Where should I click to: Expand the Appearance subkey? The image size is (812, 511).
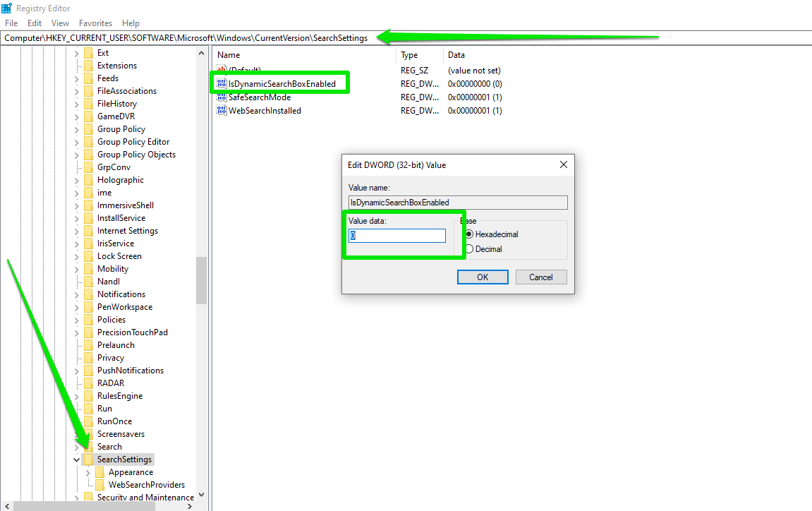pos(88,473)
